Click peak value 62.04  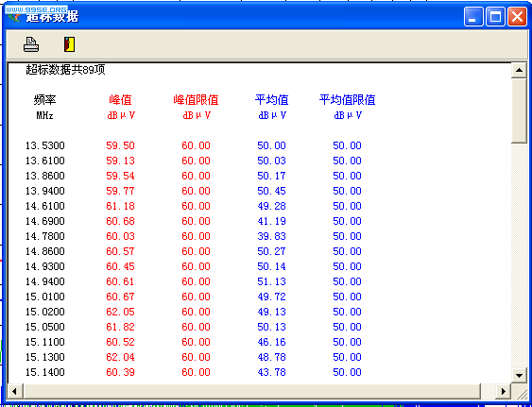120,357
